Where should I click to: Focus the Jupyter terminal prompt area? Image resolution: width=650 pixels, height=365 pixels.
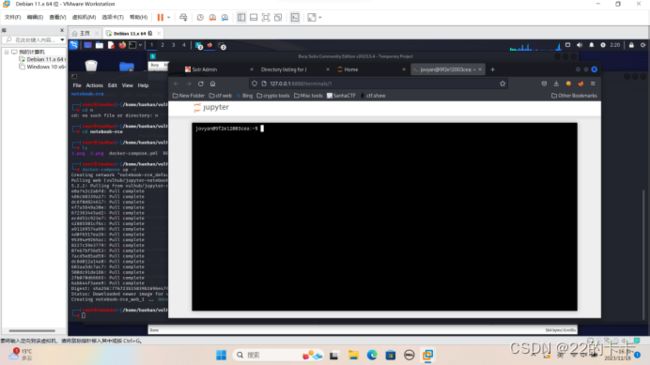tap(384, 217)
